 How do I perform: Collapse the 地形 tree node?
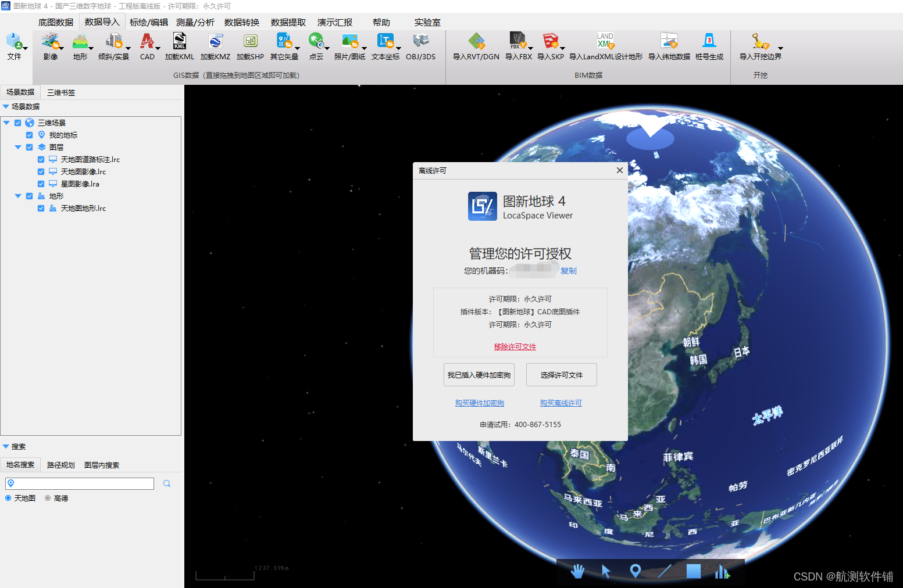pos(18,196)
